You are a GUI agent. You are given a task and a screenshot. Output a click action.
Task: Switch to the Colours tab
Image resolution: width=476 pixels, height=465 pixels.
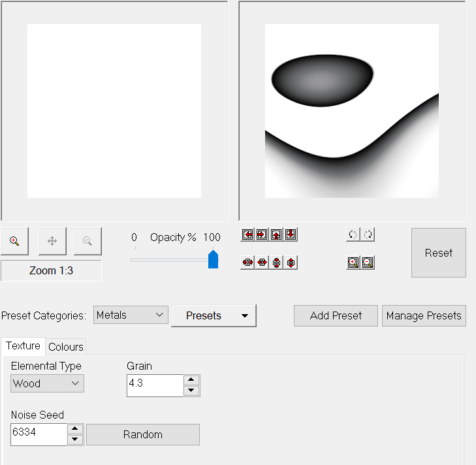(x=66, y=347)
